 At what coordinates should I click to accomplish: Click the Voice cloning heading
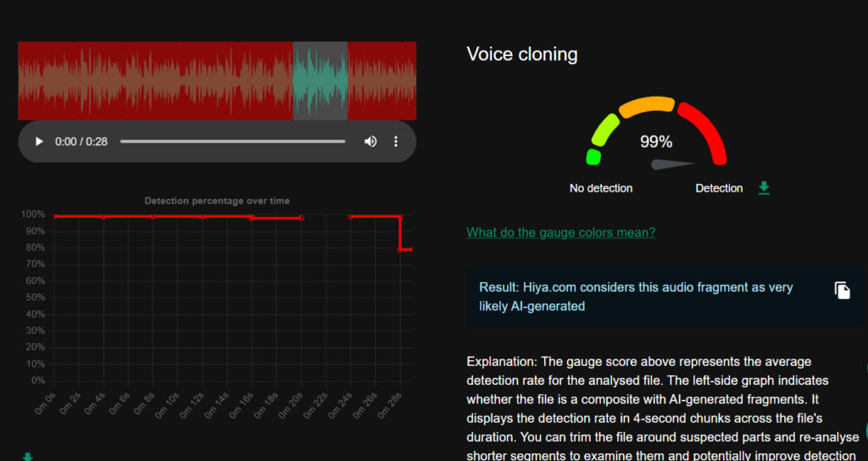[x=521, y=54]
